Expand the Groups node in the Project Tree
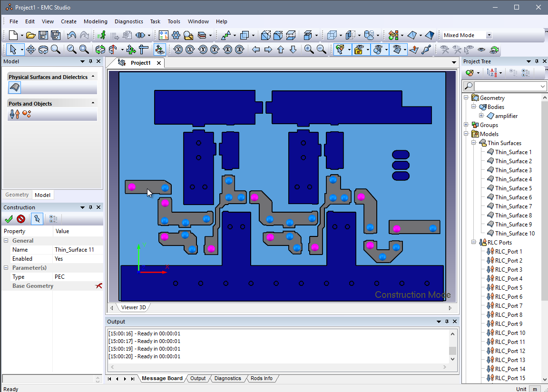 coord(466,125)
